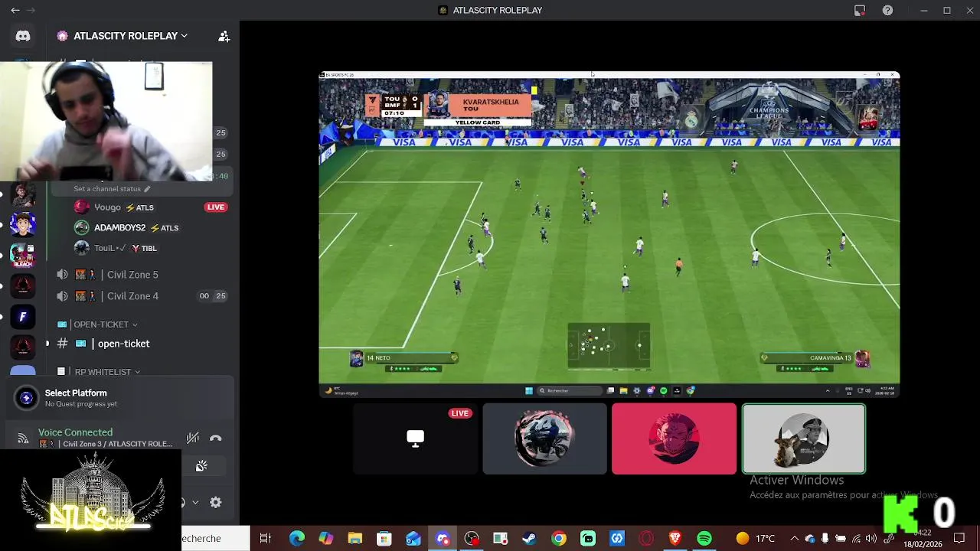Viewport: 980px width, 551px height.
Task: Click the streamed football game view
Action: 609,234
